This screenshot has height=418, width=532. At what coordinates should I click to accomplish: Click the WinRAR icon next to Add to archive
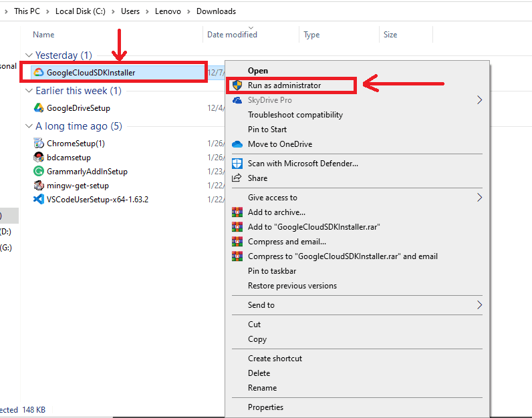(237, 212)
